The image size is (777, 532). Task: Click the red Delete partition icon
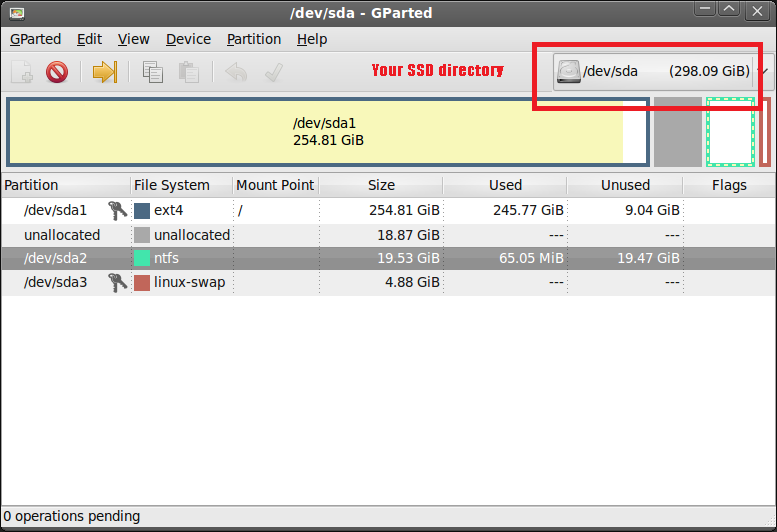tap(57, 72)
